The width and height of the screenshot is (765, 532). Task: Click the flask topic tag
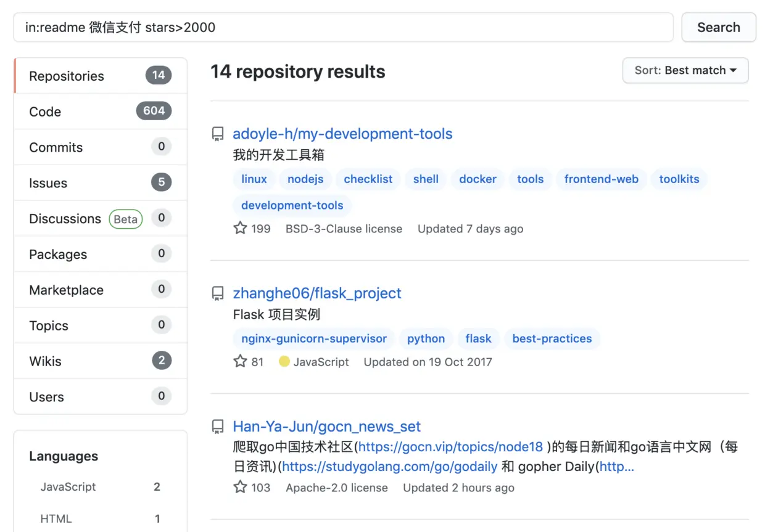pos(479,339)
